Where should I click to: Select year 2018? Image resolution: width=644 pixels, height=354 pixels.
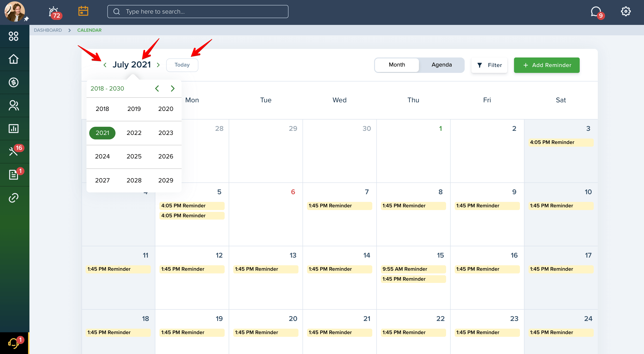click(x=102, y=109)
